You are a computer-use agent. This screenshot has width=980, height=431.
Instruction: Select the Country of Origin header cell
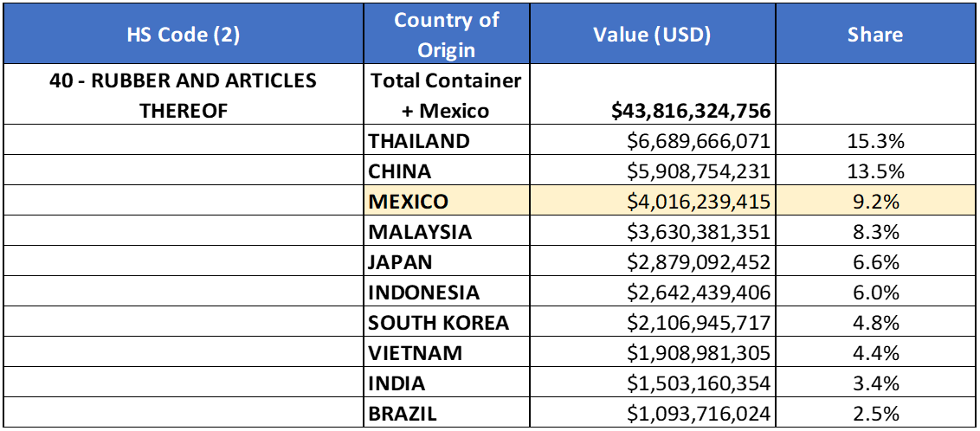[x=445, y=35]
